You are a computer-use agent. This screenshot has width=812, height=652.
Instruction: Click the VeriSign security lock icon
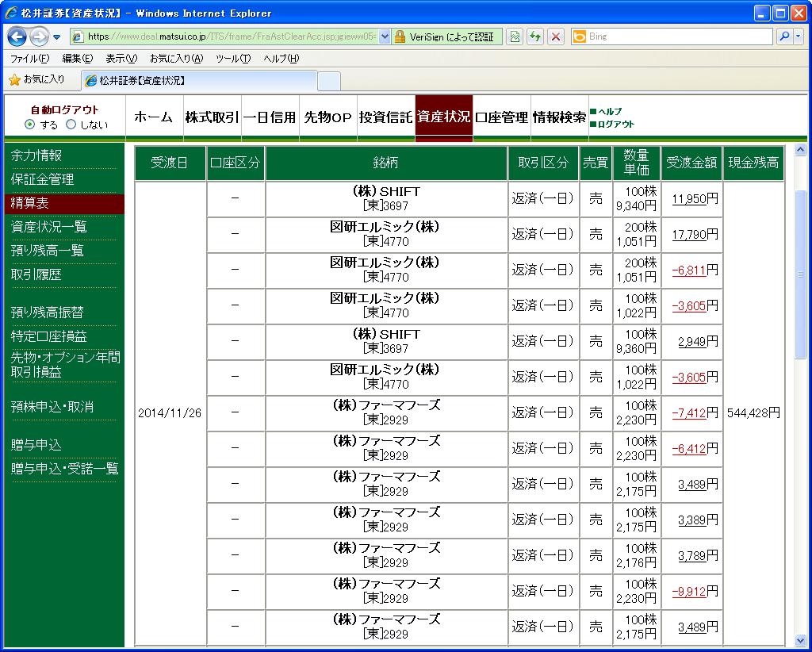pos(400,36)
